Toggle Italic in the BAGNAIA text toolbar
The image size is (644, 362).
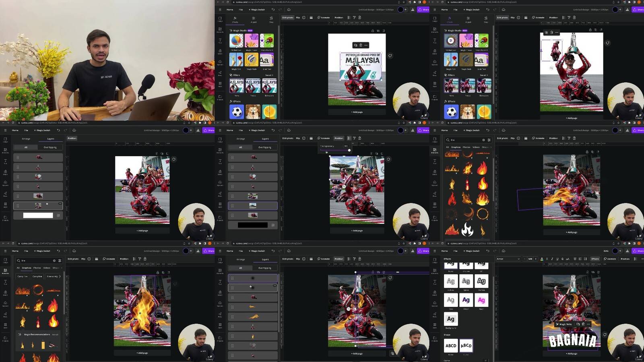552,259
